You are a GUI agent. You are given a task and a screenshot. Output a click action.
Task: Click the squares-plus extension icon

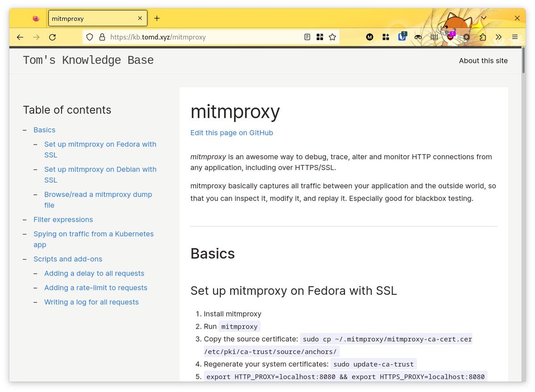click(x=386, y=37)
